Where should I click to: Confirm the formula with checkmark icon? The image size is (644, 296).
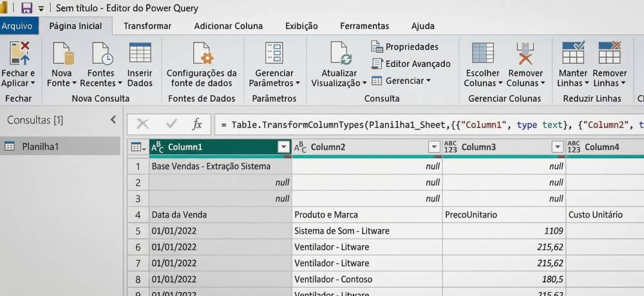(171, 124)
